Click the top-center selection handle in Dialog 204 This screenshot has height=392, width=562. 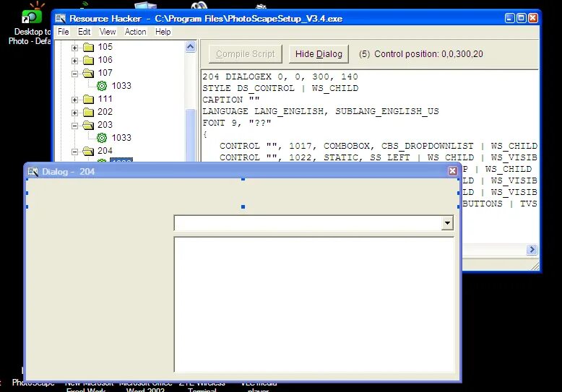tap(243, 179)
